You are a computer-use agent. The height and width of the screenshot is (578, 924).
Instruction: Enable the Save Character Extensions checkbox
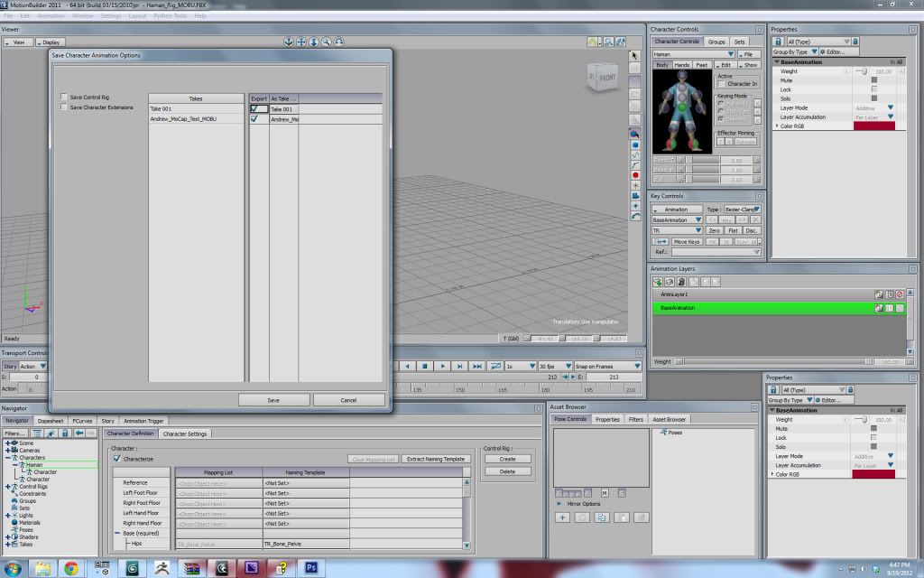click(x=64, y=107)
